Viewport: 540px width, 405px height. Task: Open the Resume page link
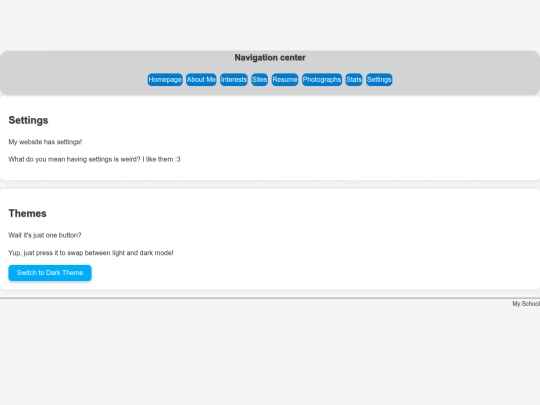point(285,80)
